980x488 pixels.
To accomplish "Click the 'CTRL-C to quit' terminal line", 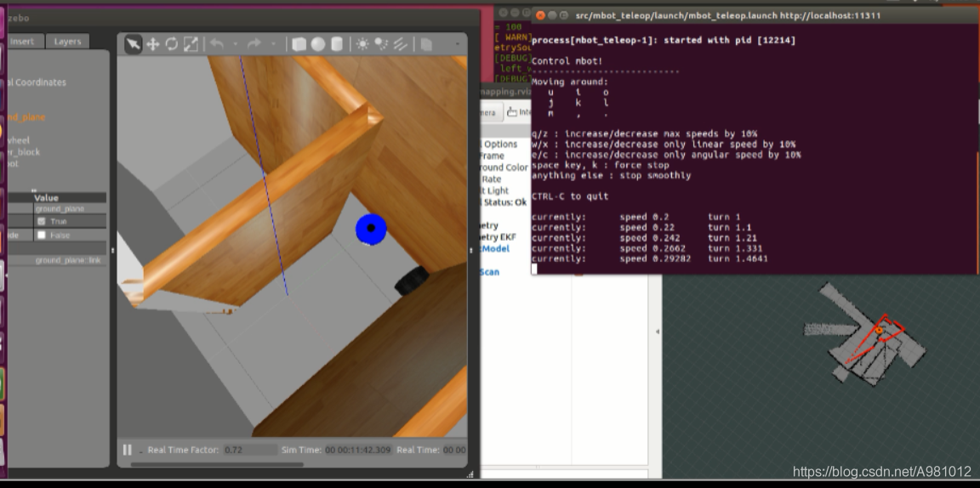I will (570, 196).
